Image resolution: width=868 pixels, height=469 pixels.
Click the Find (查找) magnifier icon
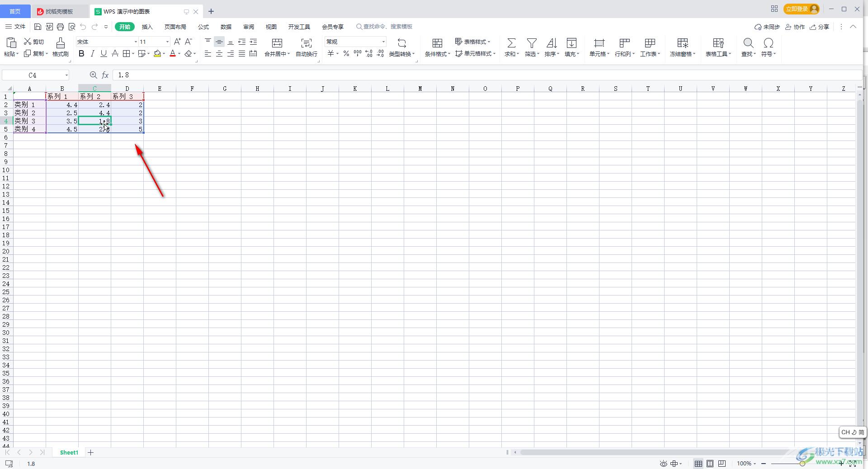748,43
